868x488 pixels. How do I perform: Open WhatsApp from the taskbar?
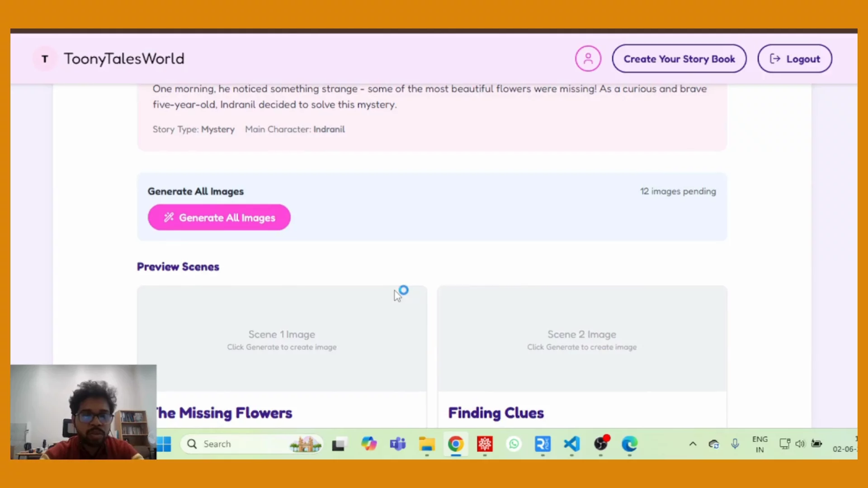click(514, 444)
